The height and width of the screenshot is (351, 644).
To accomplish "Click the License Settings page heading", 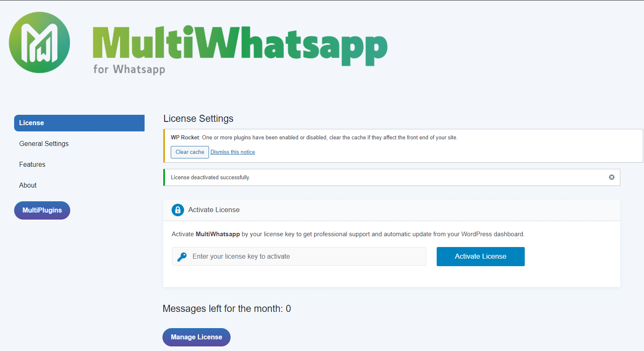I will [x=198, y=119].
